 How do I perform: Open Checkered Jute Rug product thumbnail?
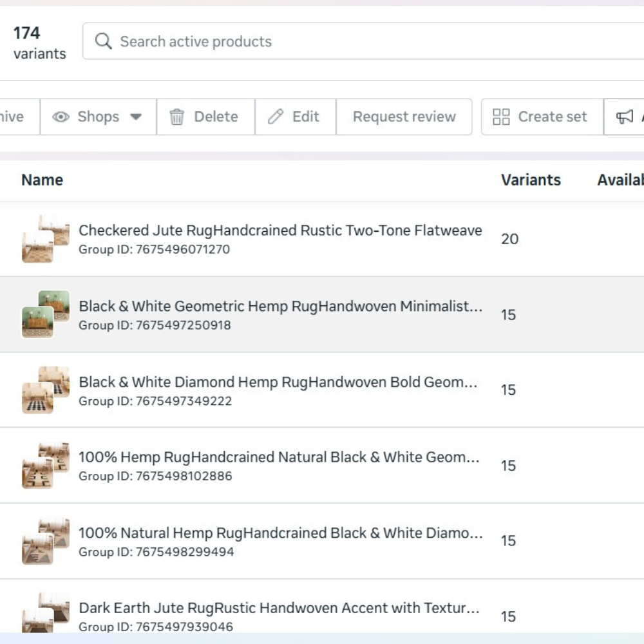(x=45, y=239)
